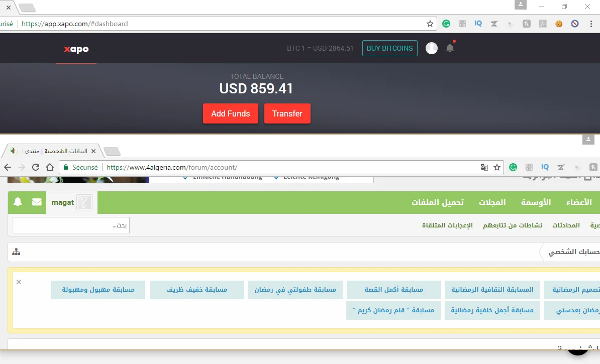Open the forum inbox envelope icon

(37, 202)
